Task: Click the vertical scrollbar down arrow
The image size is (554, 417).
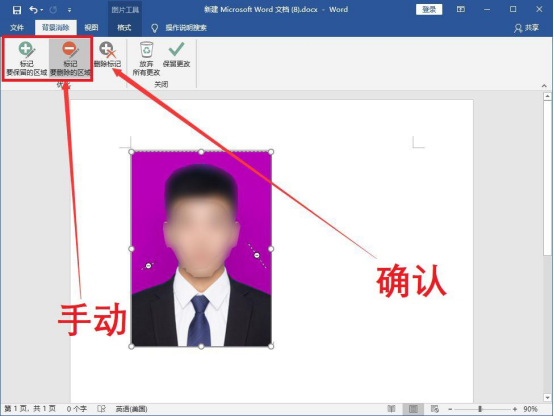Action: tap(547, 397)
